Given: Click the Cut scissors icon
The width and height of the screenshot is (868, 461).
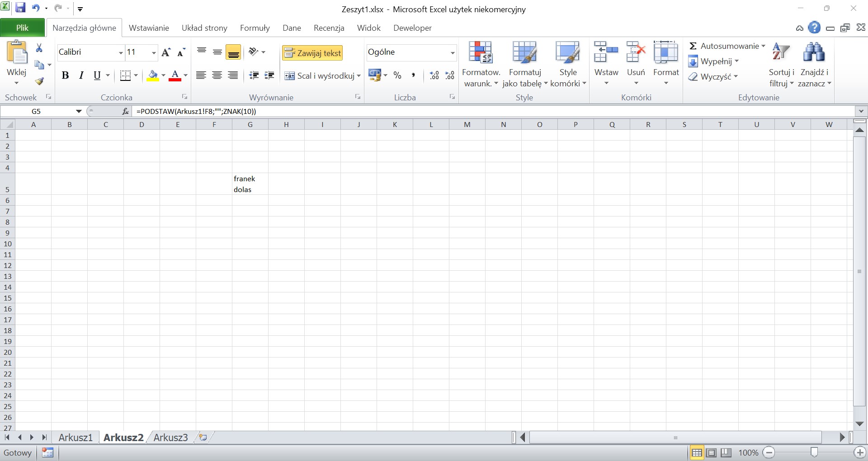Looking at the screenshot, I should 39,48.
